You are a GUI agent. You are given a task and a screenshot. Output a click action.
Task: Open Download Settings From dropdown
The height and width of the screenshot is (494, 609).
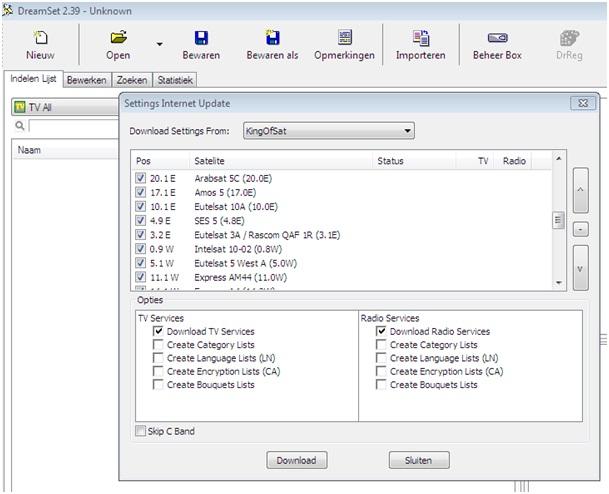click(x=329, y=131)
